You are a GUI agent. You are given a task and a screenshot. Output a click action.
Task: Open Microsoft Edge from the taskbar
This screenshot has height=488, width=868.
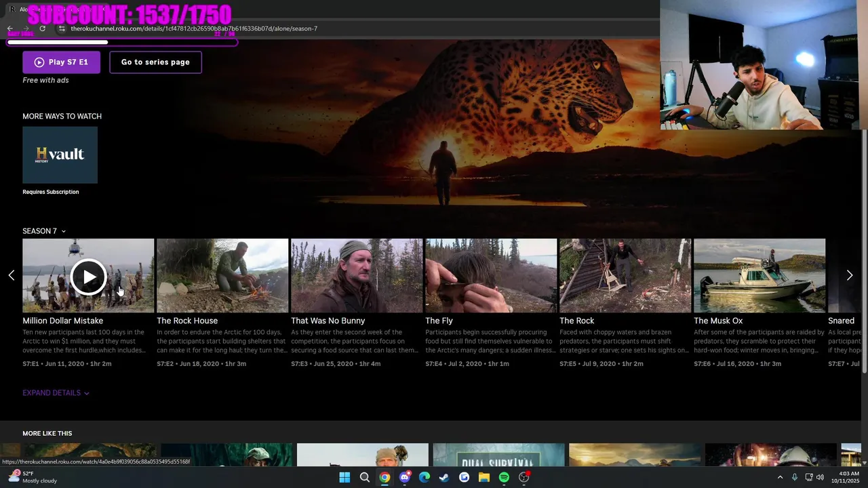tap(425, 477)
